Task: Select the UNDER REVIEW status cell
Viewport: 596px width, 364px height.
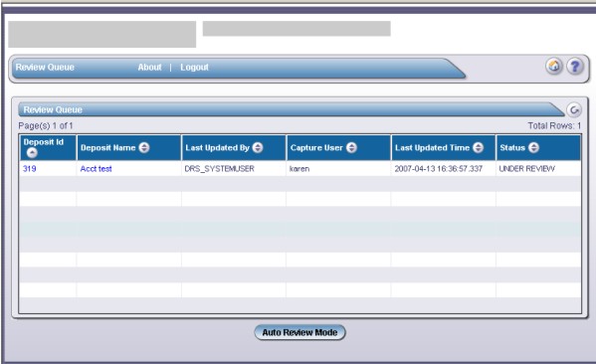Action: pyautogui.click(x=538, y=169)
